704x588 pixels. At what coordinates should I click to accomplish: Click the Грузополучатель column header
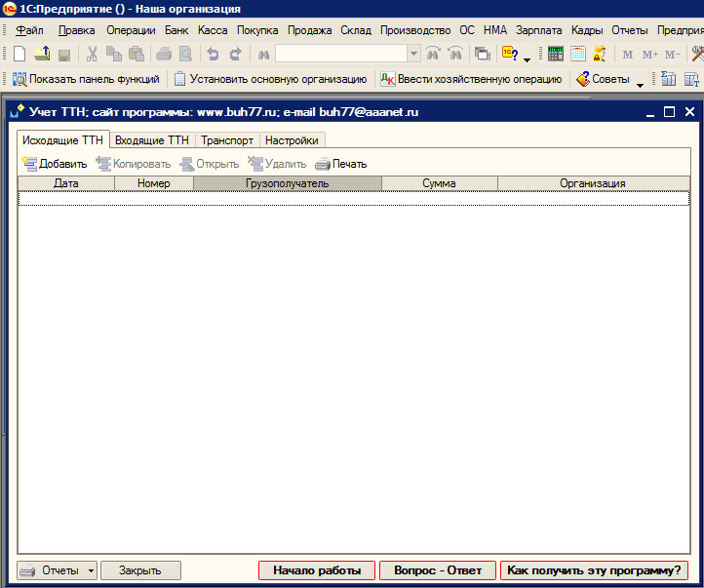[287, 183]
